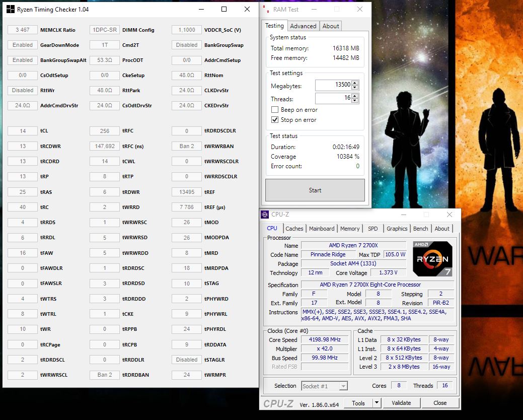Click the Threads input field showing 16
The height and width of the screenshot is (420, 523).
coord(334,98)
